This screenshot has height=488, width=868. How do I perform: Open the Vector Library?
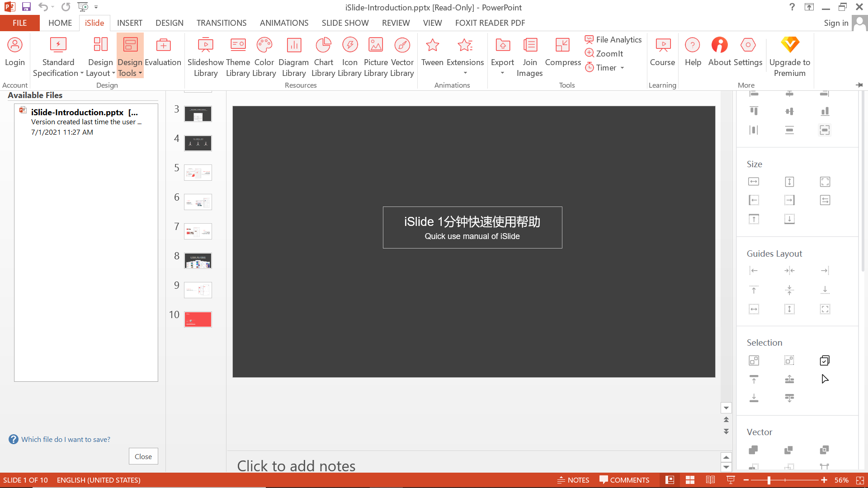pos(402,57)
